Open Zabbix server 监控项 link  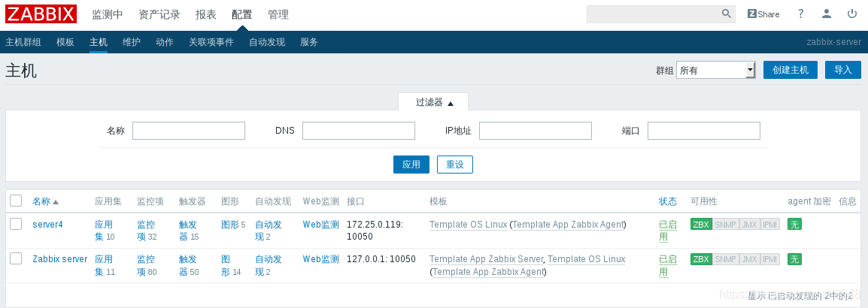tap(146, 265)
